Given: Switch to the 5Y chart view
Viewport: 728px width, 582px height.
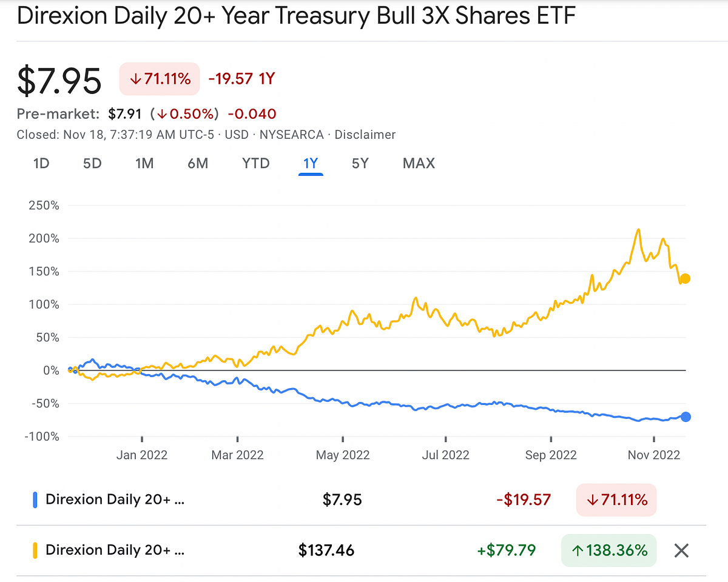Looking at the screenshot, I should [x=360, y=163].
